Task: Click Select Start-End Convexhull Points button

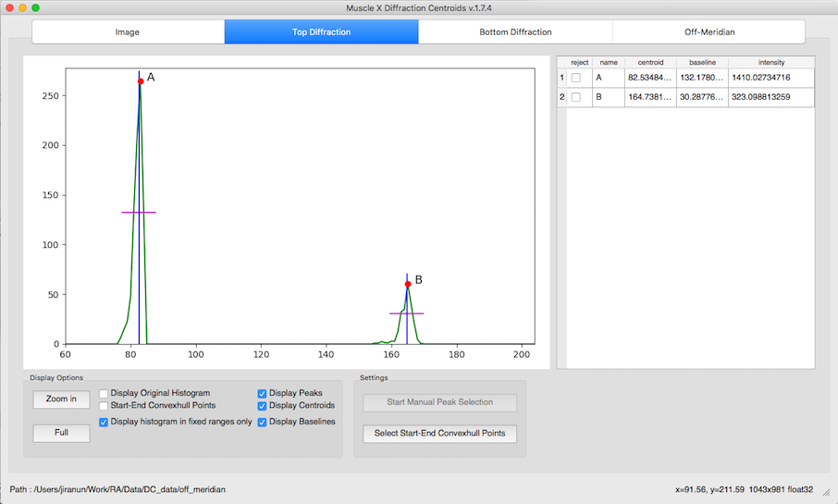Action: 440,434
